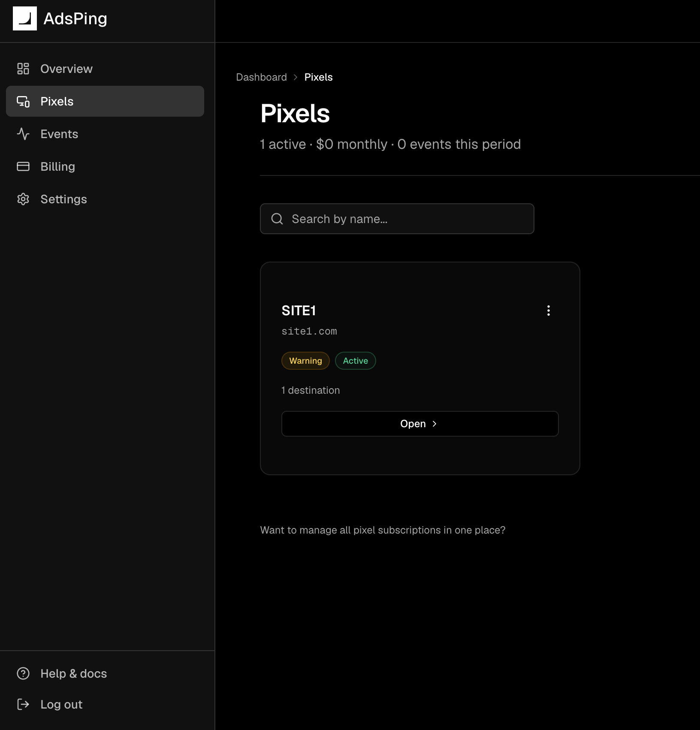Click the Log out arrow icon
The image size is (700, 730).
pyautogui.click(x=23, y=704)
